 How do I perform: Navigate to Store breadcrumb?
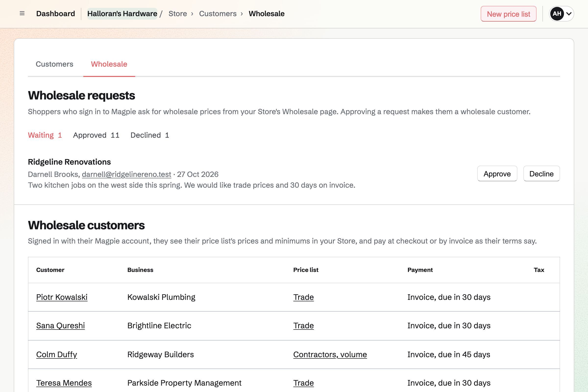point(178,14)
